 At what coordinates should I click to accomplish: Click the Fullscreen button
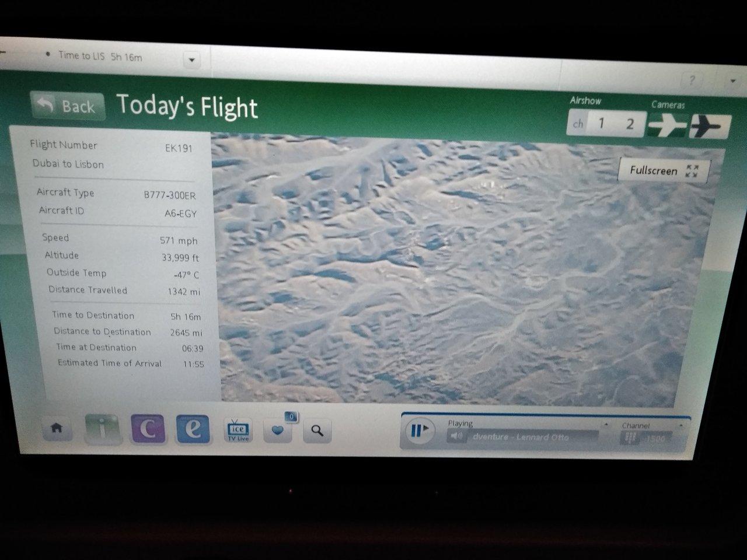pyautogui.click(x=663, y=170)
